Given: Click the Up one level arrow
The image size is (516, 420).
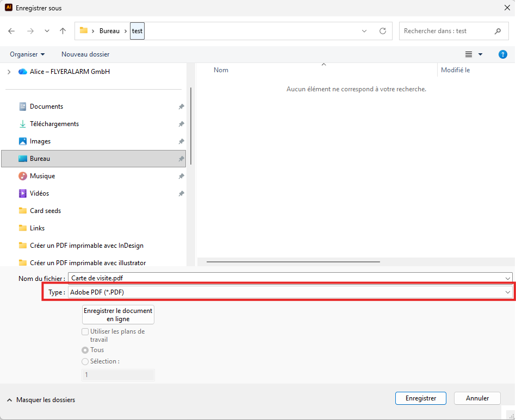Looking at the screenshot, I should [x=63, y=31].
